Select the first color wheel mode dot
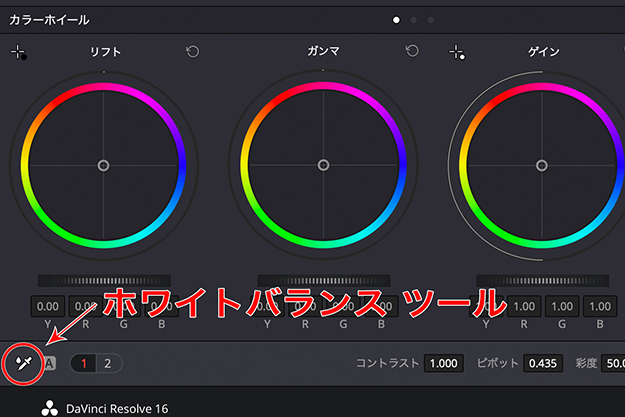This screenshot has height=417, width=625. point(397,19)
